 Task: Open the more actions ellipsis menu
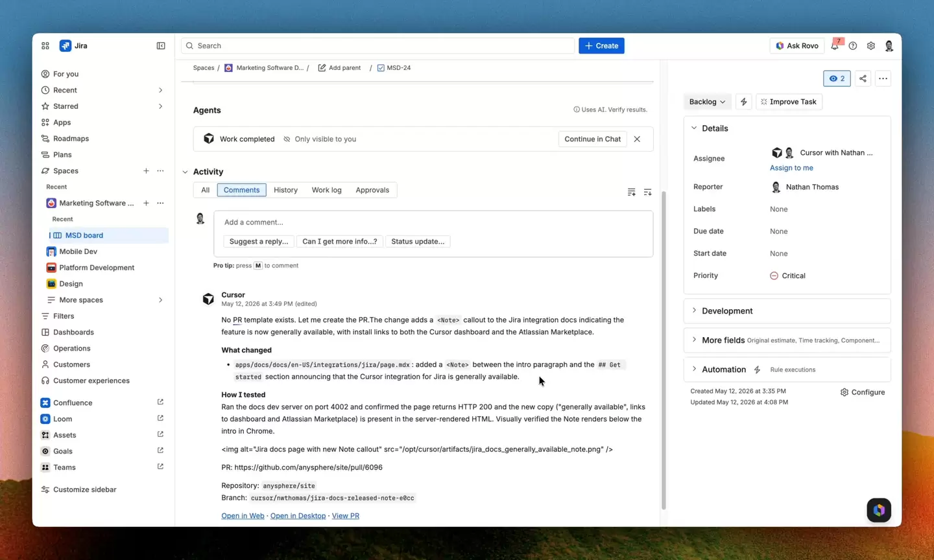883,78
